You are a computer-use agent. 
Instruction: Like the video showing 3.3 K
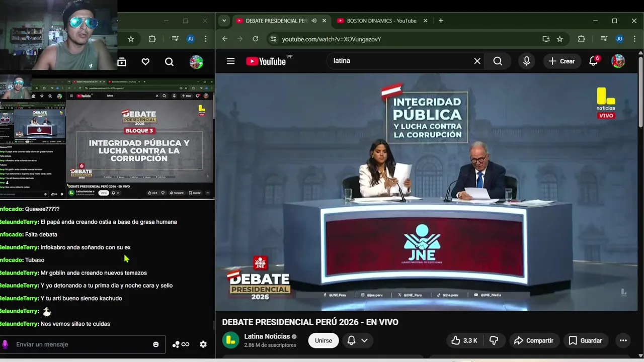(x=464, y=340)
